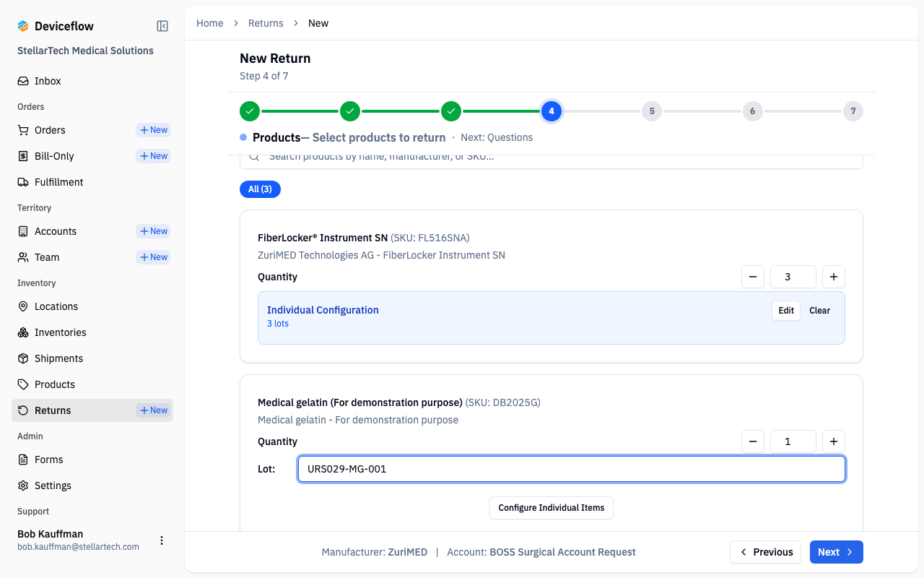Clear the Individual Configuration
This screenshot has height=578, width=924.
[819, 311]
